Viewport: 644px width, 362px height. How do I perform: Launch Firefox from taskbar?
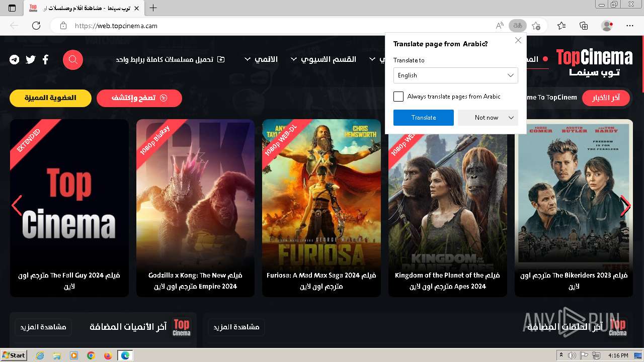108,355
